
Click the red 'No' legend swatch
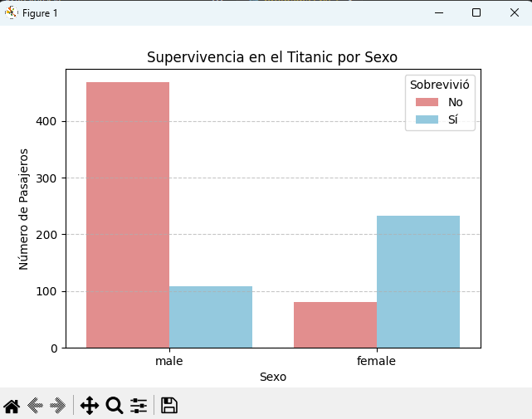click(x=427, y=103)
